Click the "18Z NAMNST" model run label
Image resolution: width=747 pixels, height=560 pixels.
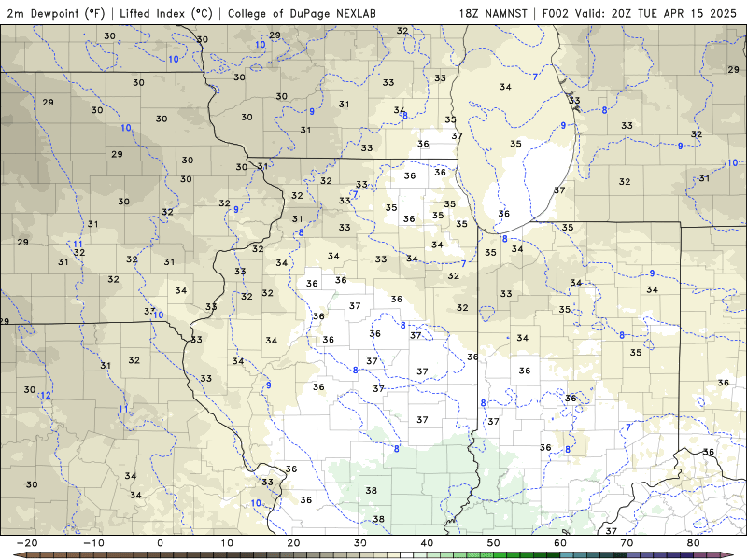(x=493, y=13)
